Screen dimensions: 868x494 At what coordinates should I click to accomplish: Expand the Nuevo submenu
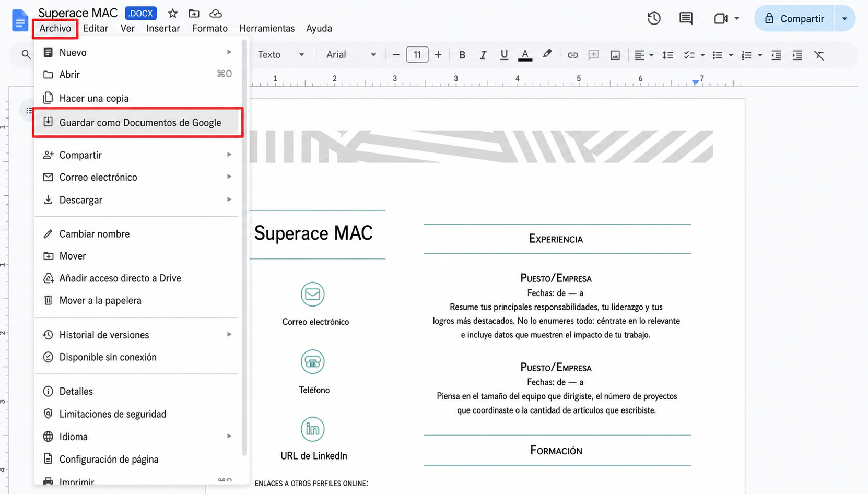point(137,52)
